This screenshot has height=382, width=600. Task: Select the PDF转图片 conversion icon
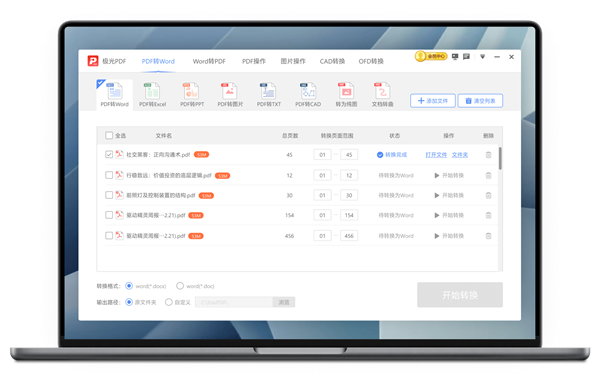pos(230,95)
